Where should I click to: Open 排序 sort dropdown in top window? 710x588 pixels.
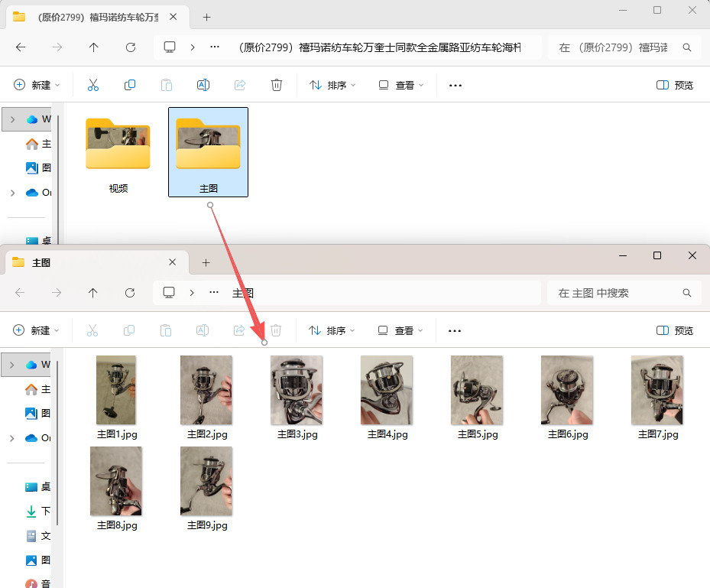[332, 85]
